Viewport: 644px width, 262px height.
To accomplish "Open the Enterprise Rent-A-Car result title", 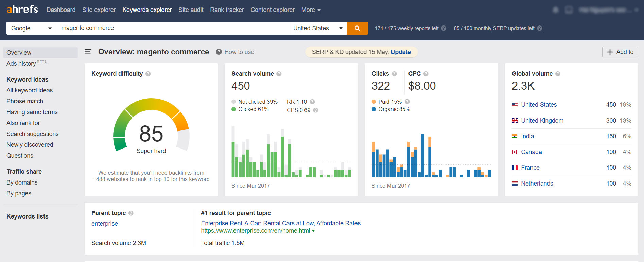I will [281, 223].
